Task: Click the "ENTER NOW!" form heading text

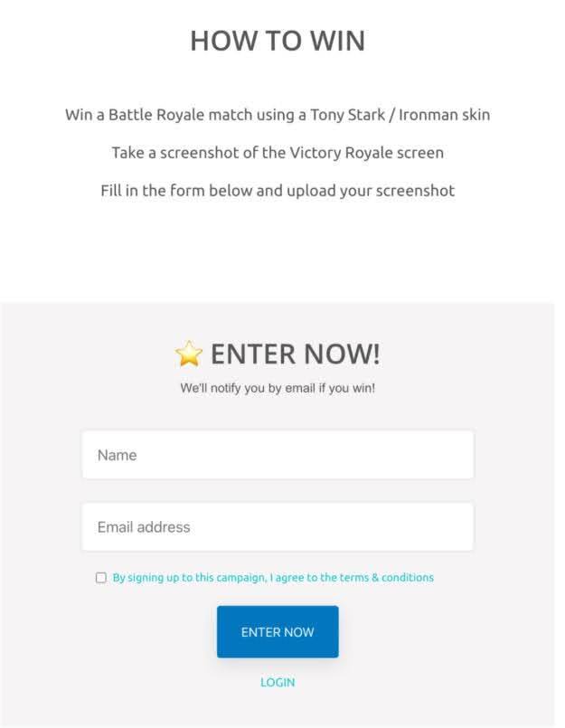Action: [295, 355]
